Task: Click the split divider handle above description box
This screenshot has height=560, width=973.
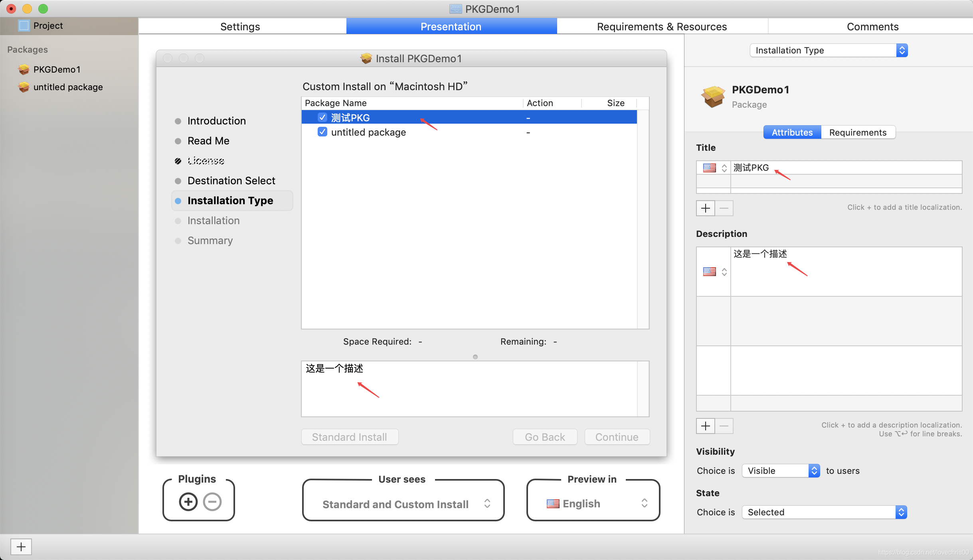Action: pyautogui.click(x=475, y=357)
